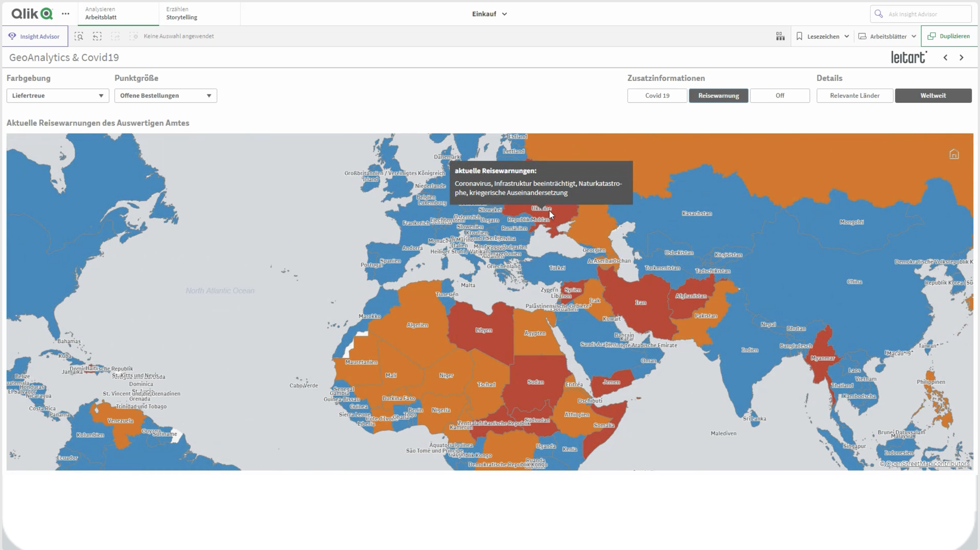Click the Nigeria label on map
Viewport: 980px width, 550px height.
click(441, 410)
